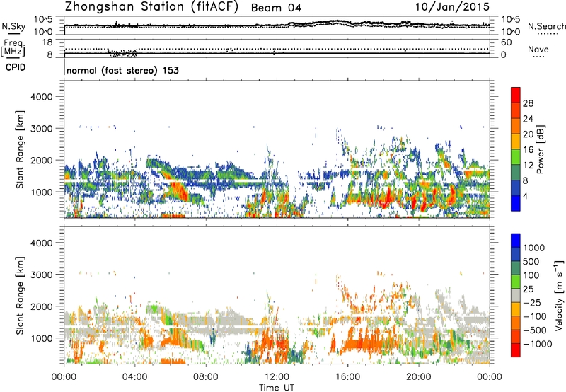Click the "20" tick on power colorbar
The width and height of the screenshot is (566, 392).
[x=528, y=134]
